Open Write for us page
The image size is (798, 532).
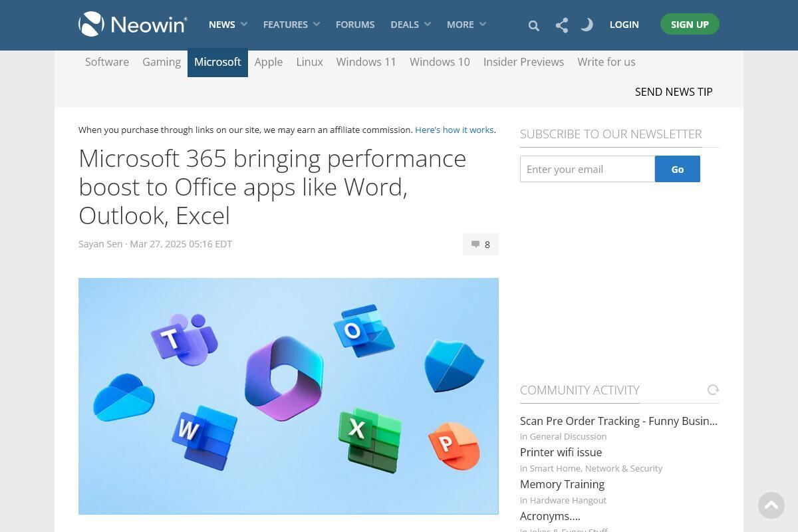click(606, 62)
